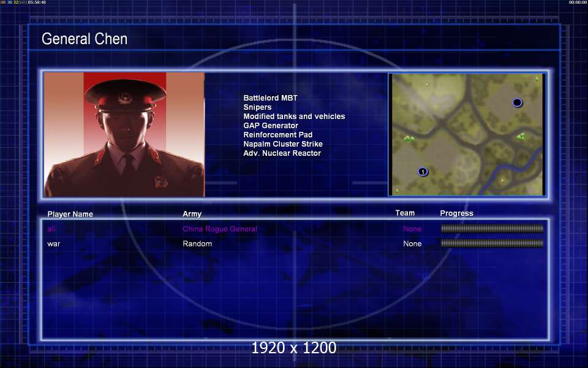Click General Chen's portrait image
The width and height of the screenshot is (588, 368).
[124, 134]
